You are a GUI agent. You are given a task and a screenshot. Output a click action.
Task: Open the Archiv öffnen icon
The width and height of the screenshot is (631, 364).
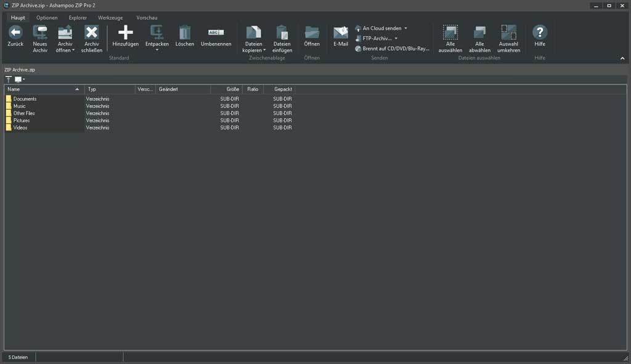coord(65,32)
